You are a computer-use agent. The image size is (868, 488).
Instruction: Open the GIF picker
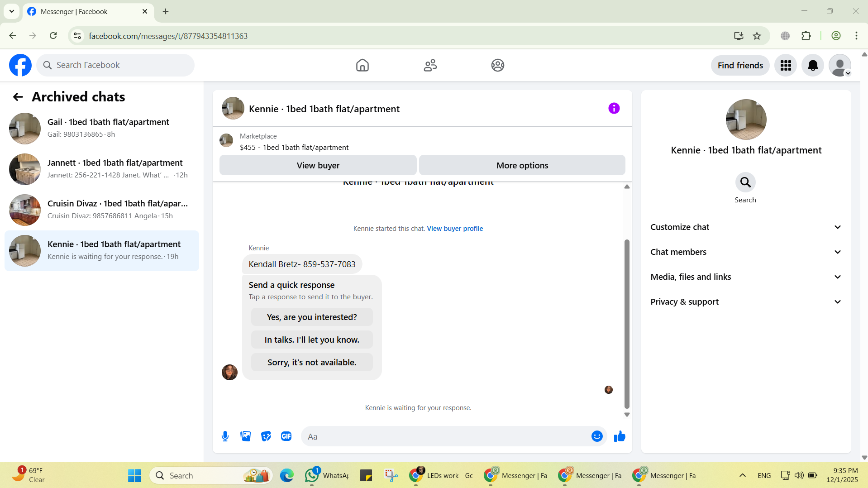coord(286,436)
